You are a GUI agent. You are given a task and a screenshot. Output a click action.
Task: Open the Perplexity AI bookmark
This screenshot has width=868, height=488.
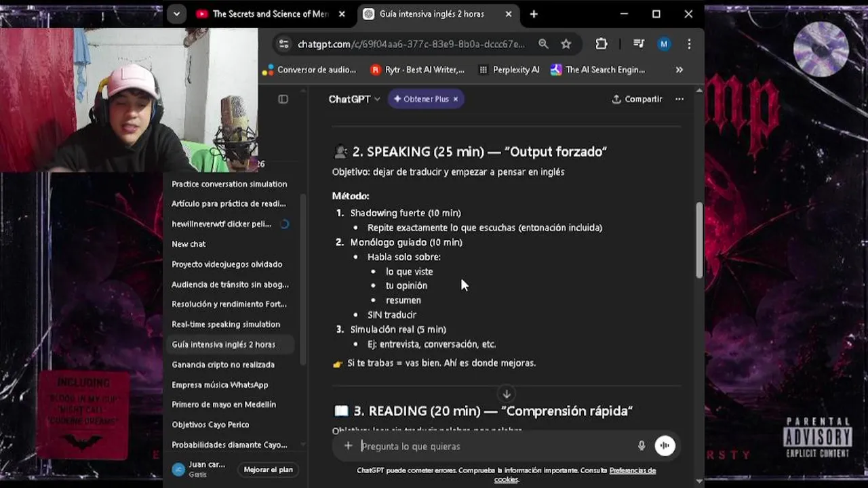coord(509,70)
